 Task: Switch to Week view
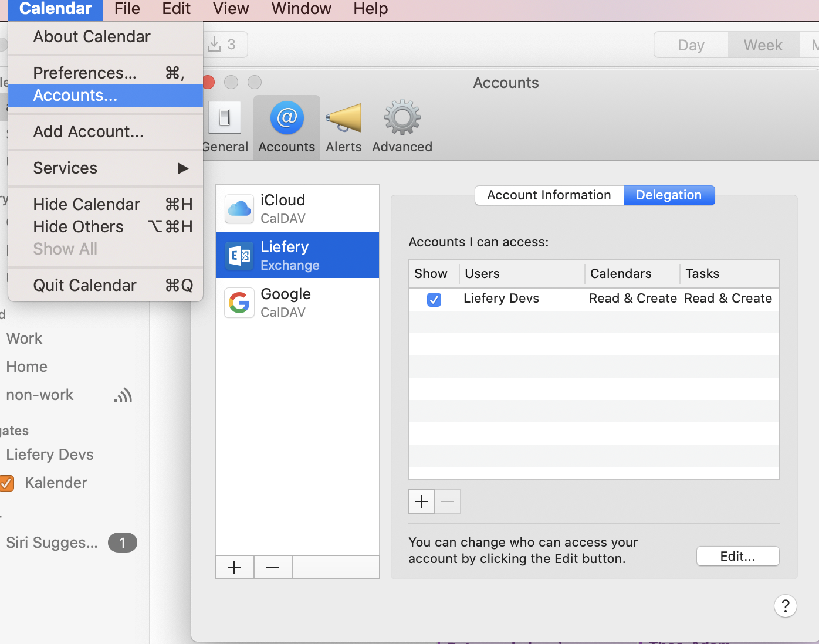click(x=763, y=45)
